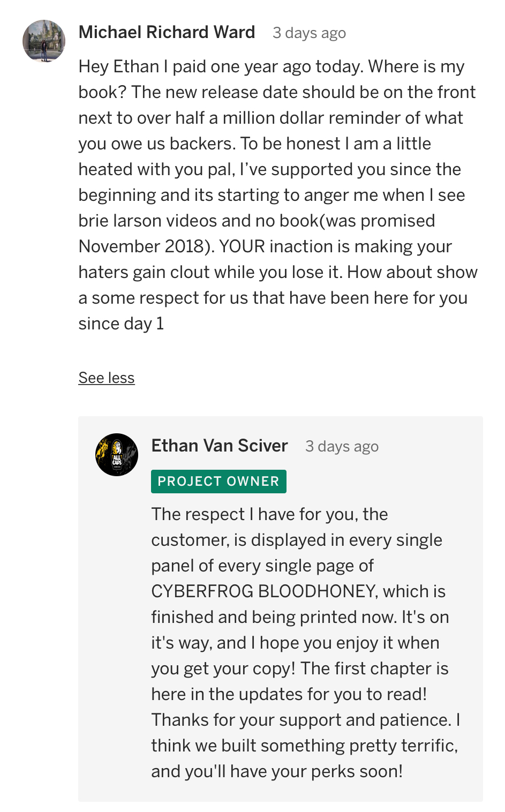Click the 'November 2018' text in comment
Viewport: 505px width, 812px height.
click(x=141, y=246)
